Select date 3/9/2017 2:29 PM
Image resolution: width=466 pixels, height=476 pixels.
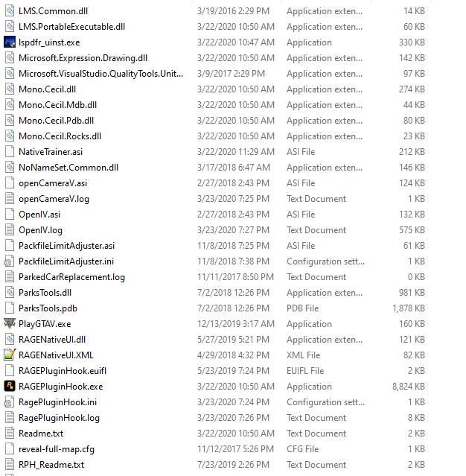[x=231, y=74]
